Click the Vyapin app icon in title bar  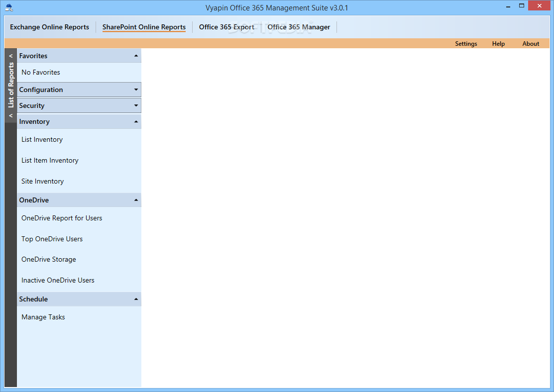[x=9, y=7]
